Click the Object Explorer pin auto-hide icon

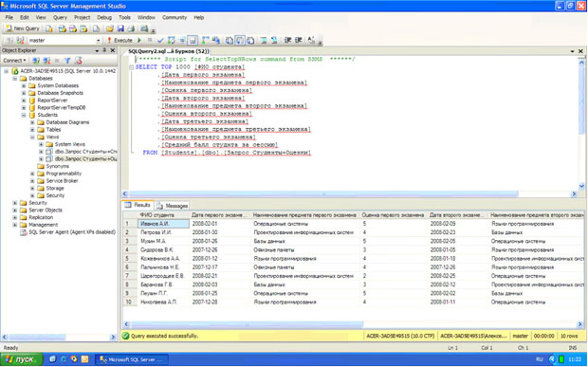coord(104,50)
